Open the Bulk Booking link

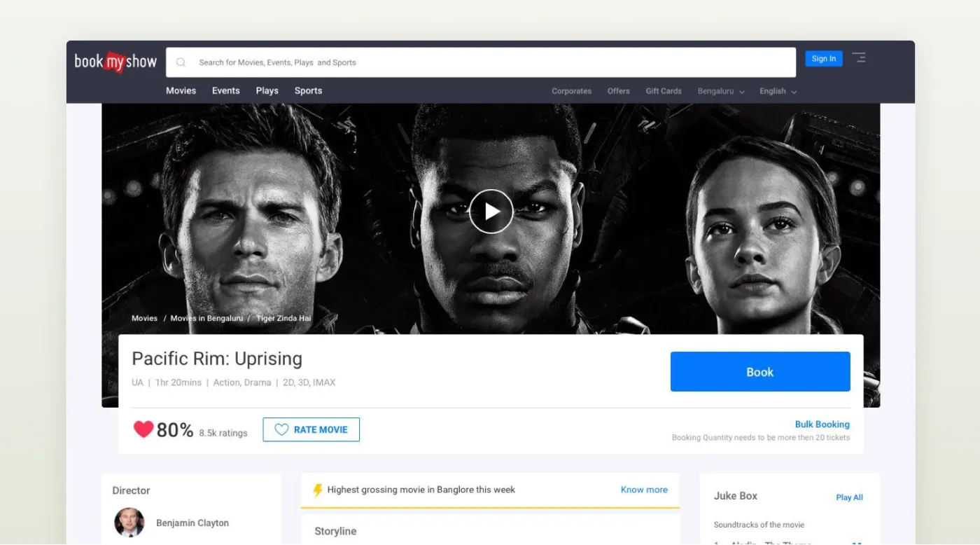point(822,425)
